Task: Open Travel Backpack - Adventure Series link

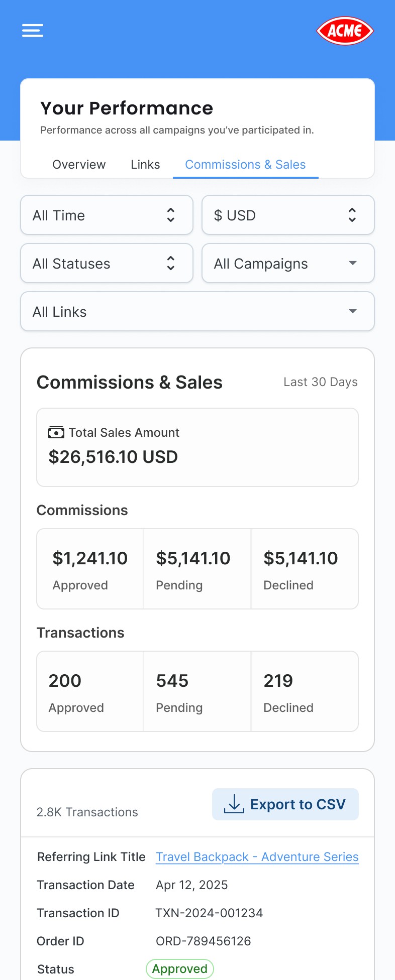Action: (x=257, y=857)
